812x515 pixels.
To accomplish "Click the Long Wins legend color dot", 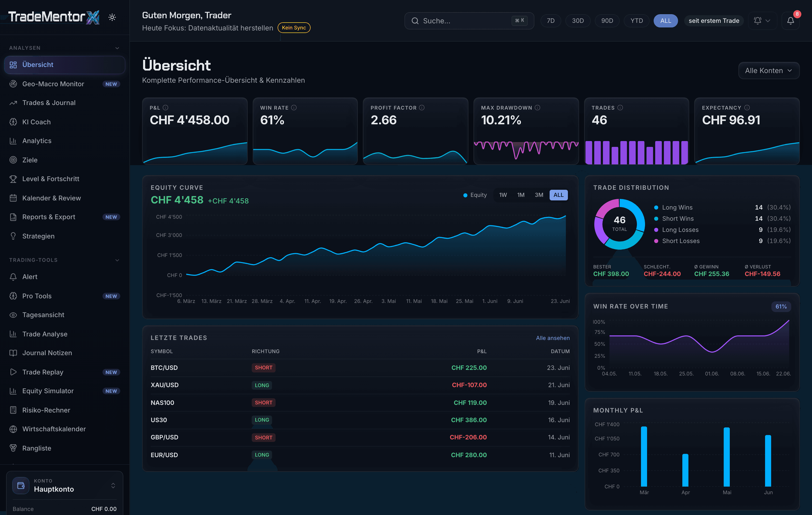I will [x=656, y=208].
